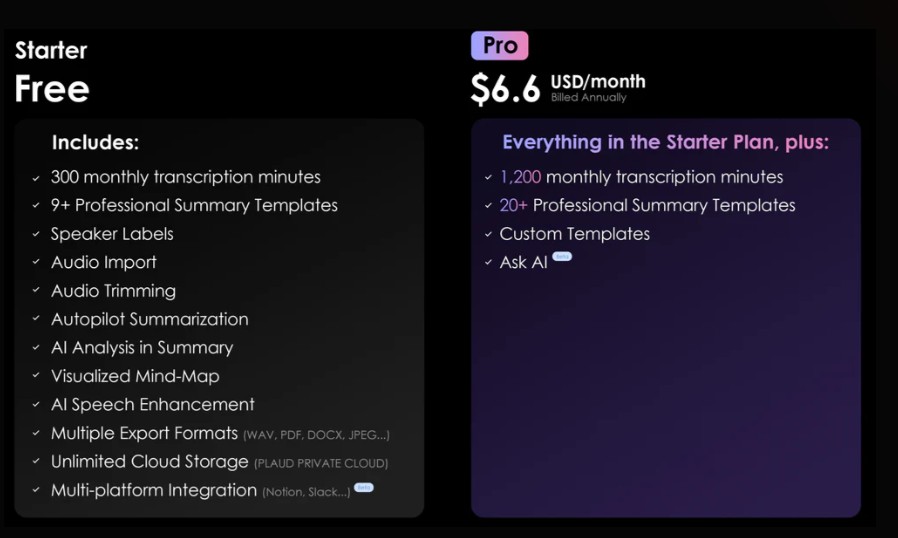
Task: Click the checkmark beside 300 monthly transcription minutes
Action: coord(36,178)
